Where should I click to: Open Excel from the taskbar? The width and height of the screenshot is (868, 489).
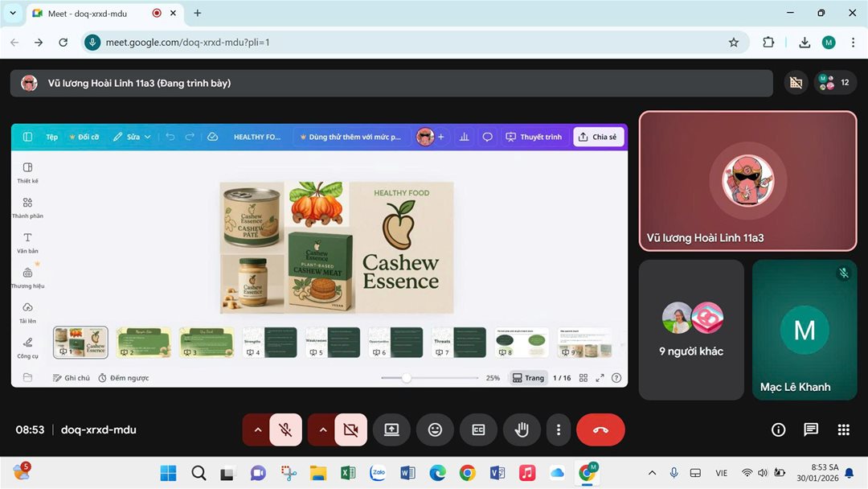[x=348, y=473]
